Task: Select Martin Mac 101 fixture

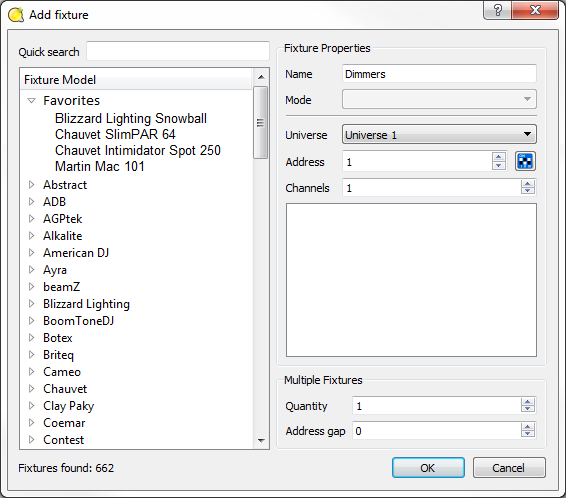Action: 100,166
